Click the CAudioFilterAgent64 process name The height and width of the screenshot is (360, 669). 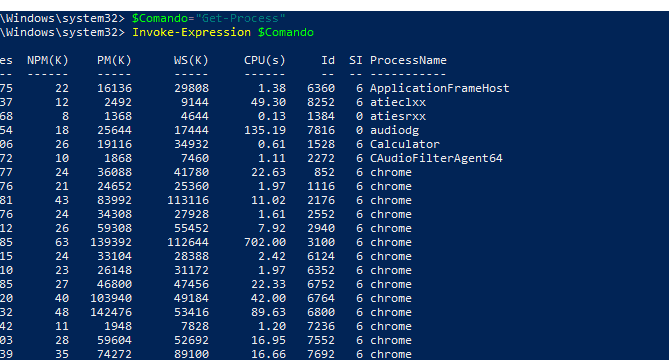(436, 158)
